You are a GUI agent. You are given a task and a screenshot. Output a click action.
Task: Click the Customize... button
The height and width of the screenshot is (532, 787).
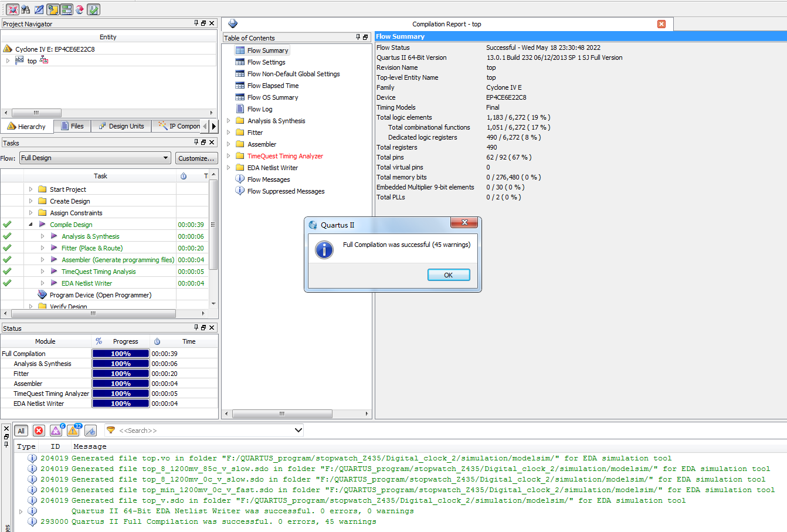pyautogui.click(x=196, y=158)
